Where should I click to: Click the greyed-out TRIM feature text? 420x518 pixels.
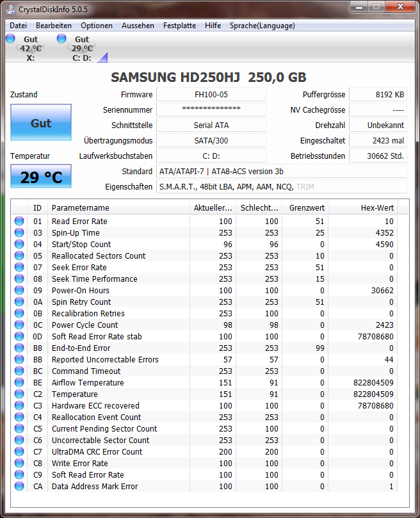click(x=305, y=187)
